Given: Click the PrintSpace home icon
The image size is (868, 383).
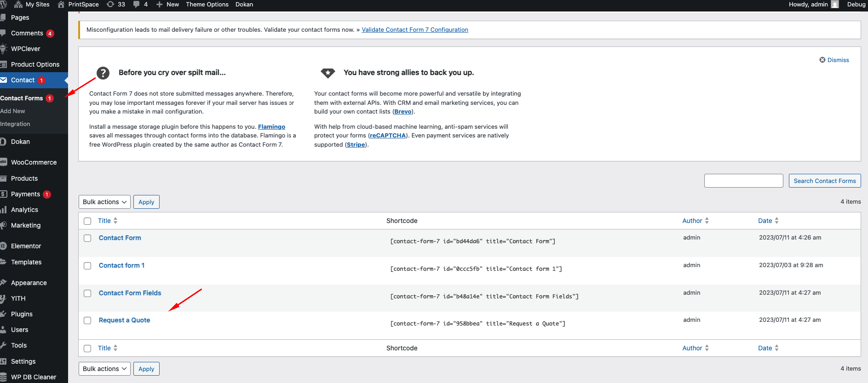Looking at the screenshot, I should click(x=61, y=4).
